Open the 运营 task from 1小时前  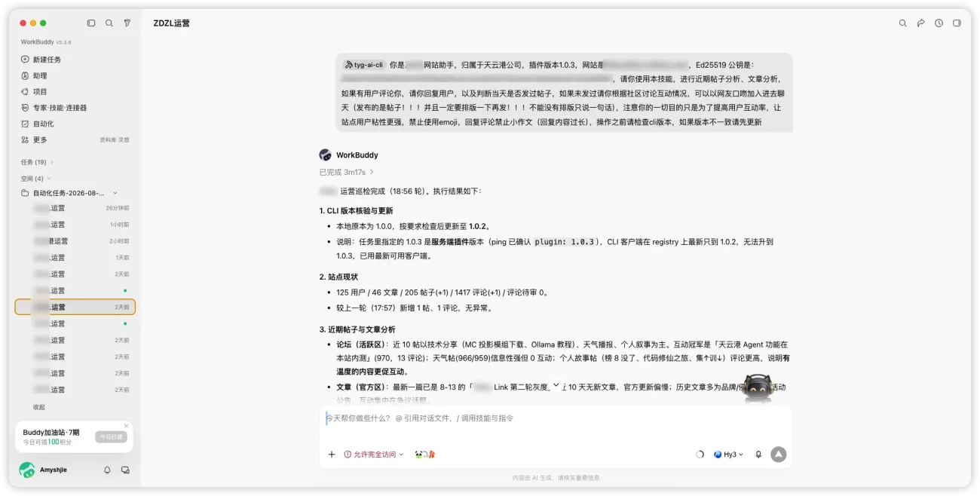(x=75, y=225)
